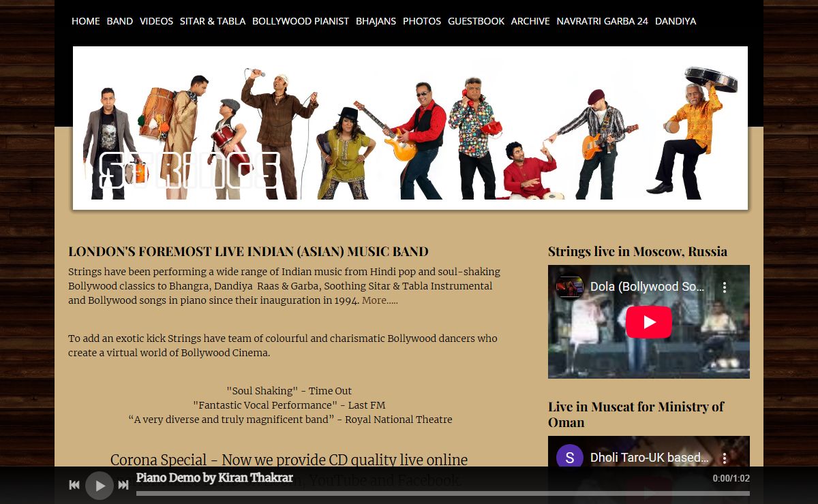The image size is (818, 504).
Task: Click the '"Soul Shaking" - Time Out' quote
Action: 289,391
